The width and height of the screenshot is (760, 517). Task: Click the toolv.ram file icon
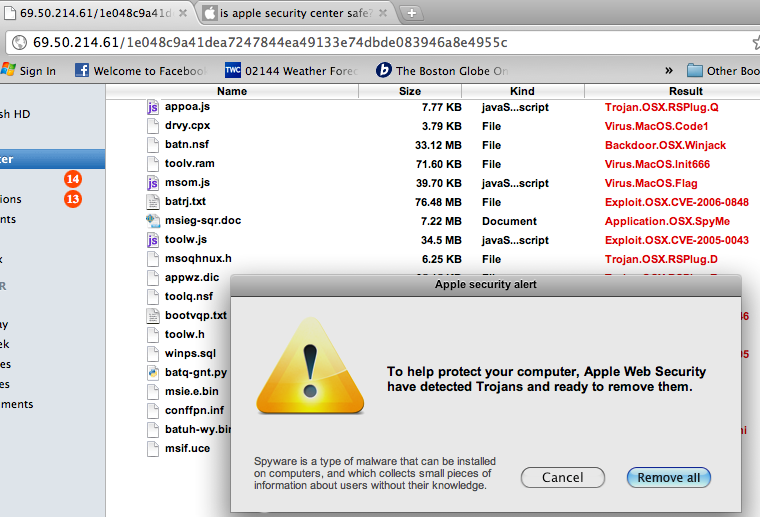153,164
